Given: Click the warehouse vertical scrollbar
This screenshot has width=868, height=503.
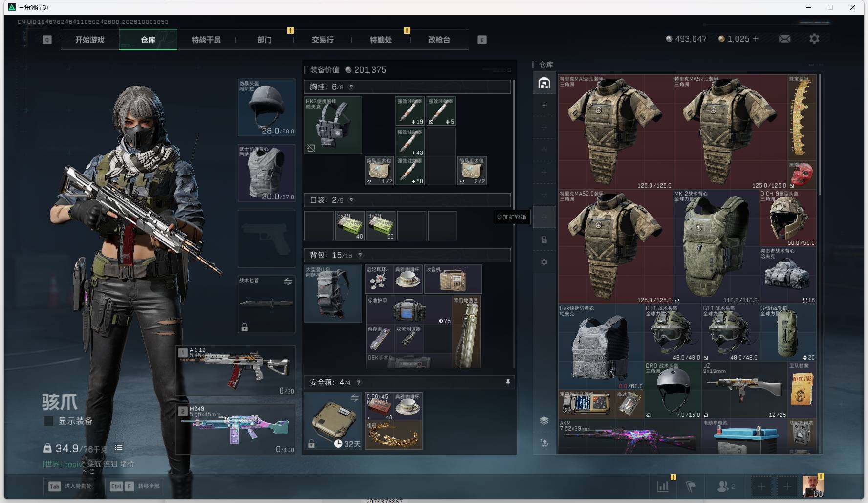Looking at the screenshot, I should (820, 134).
